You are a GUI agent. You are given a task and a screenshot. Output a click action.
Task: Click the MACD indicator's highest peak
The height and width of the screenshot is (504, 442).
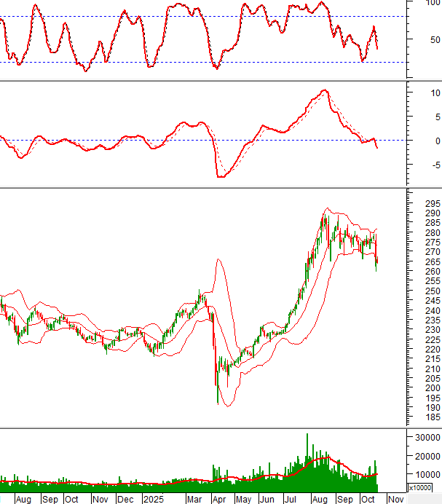pyautogui.click(x=324, y=90)
